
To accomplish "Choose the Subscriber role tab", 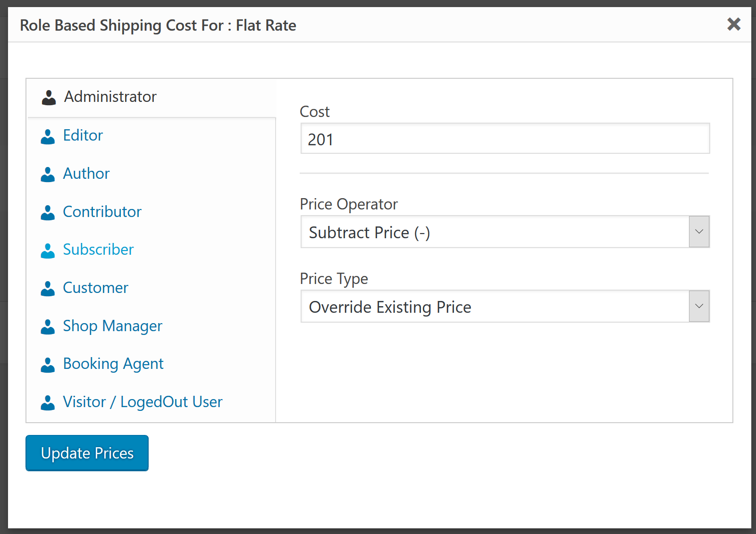I will tap(98, 250).
